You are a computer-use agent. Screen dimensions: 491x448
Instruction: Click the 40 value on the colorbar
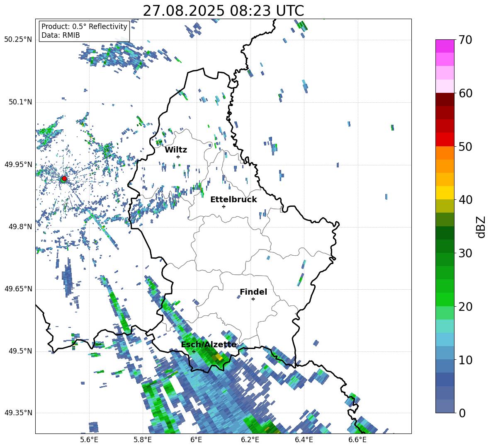point(465,200)
